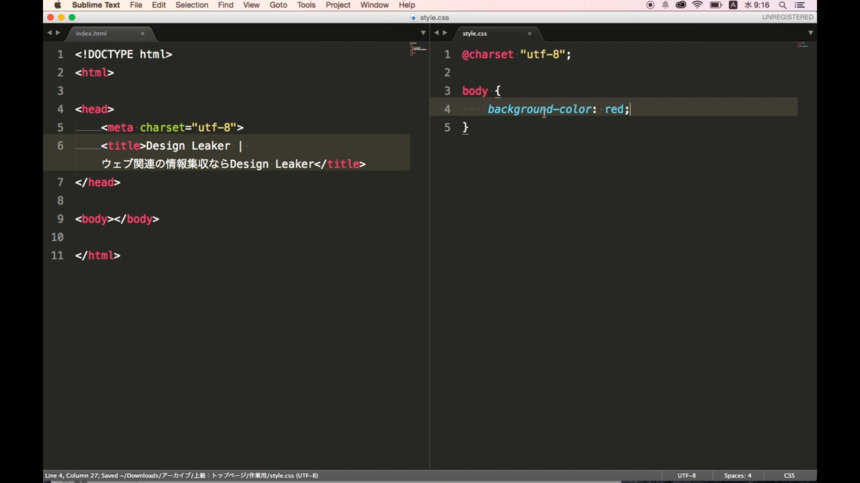Screen dimensions: 860x483
Task: Open the Sublime Text application menu
Action: click(x=95, y=5)
